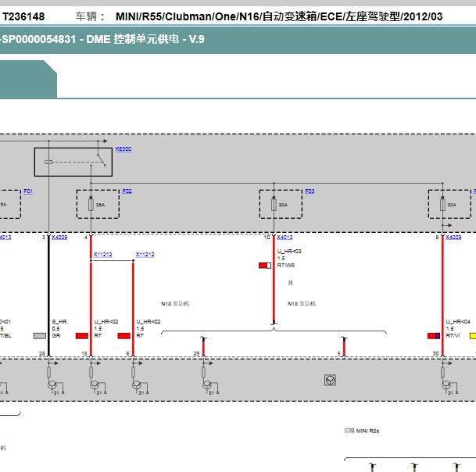This screenshot has height=472, width=476.
Task: Open the X11212 link above the pin 18 wire
Action: coord(102,254)
